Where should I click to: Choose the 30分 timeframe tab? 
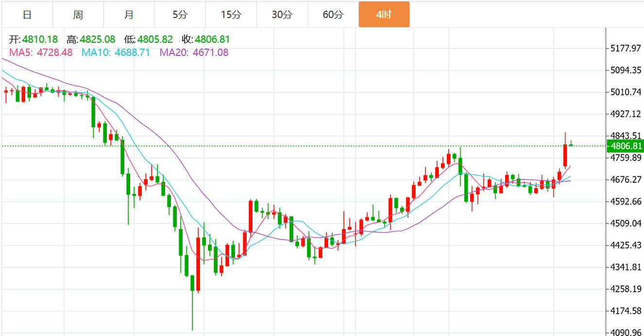pos(282,15)
